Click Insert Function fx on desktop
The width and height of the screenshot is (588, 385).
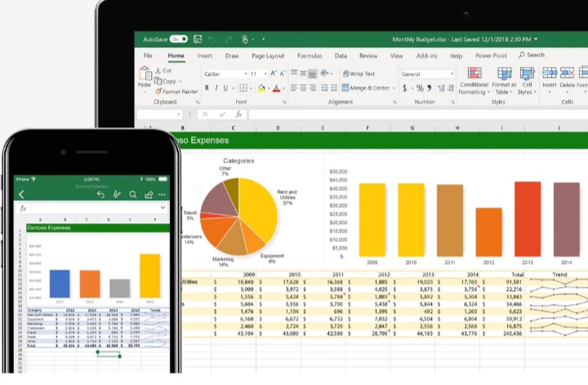pyautogui.click(x=238, y=114)
